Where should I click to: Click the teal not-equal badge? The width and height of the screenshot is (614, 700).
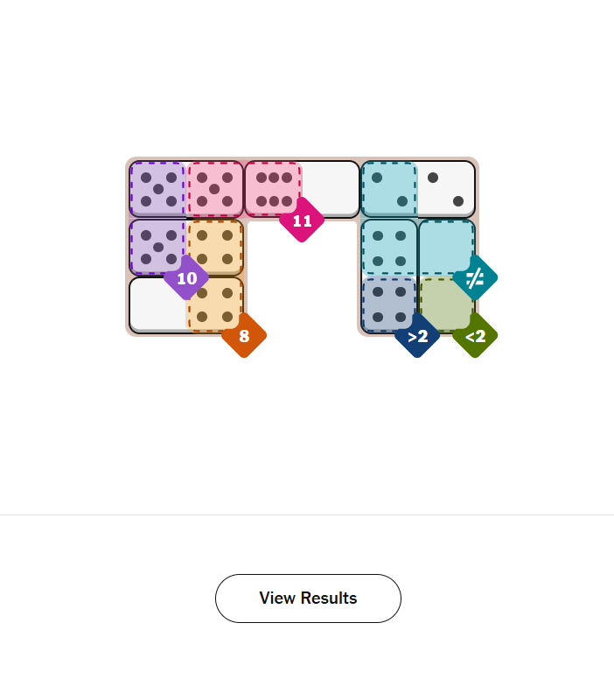pos(475,278)
